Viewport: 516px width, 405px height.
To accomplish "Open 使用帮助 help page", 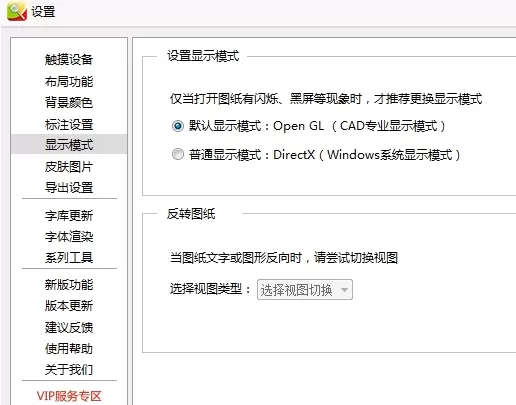I will tap(69, 349).
